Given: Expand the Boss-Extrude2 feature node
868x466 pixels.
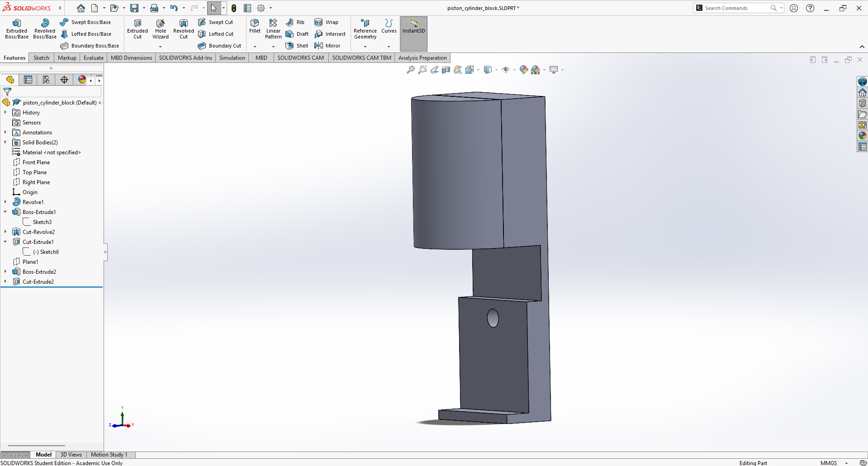Looking at the screenshot, I should tap(5, 271).
